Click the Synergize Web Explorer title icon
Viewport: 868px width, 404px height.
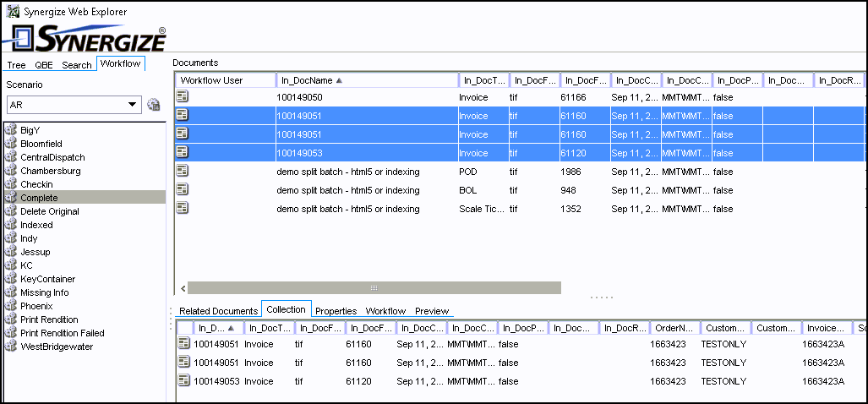click(x=12, y=12)
